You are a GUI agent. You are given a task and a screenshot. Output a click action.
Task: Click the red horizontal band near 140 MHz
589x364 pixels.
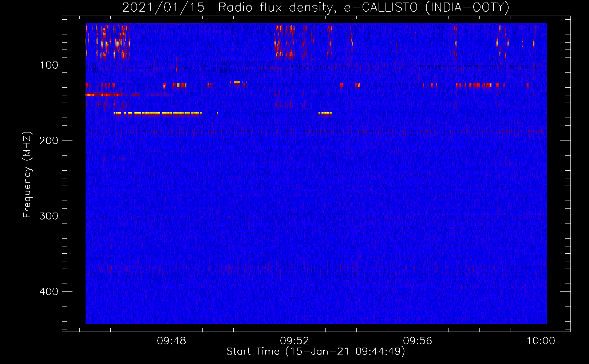105,95
